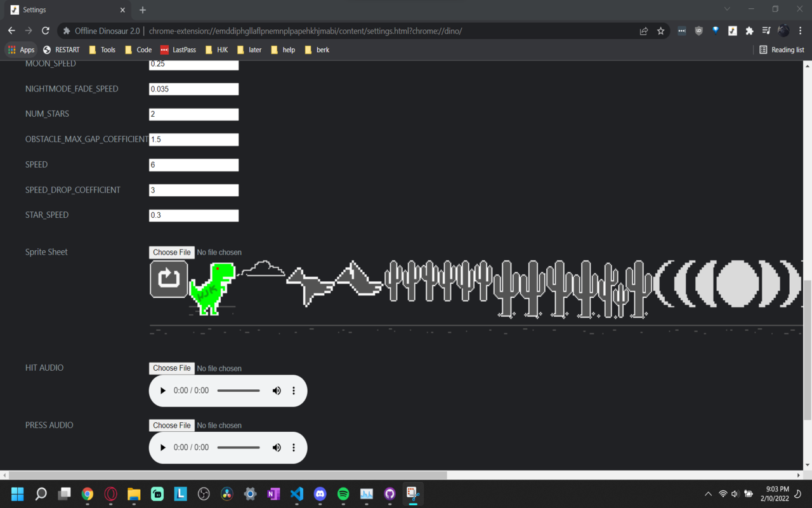Mute the HIT AUDIO player
Image resolution: width=812 pixels, height=508 pixels.
click(277, 391)
